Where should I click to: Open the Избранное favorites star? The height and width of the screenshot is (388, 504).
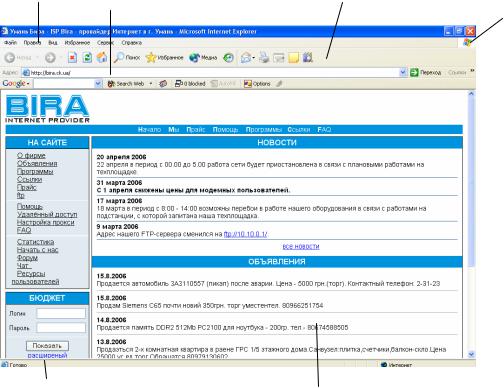(x=165, y=58)
